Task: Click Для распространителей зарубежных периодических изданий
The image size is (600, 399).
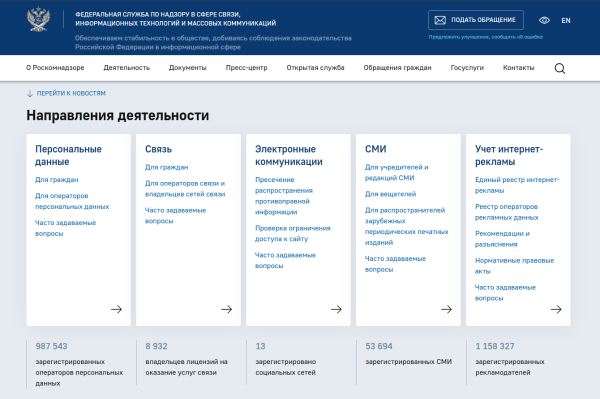Action: click(406, 226)
